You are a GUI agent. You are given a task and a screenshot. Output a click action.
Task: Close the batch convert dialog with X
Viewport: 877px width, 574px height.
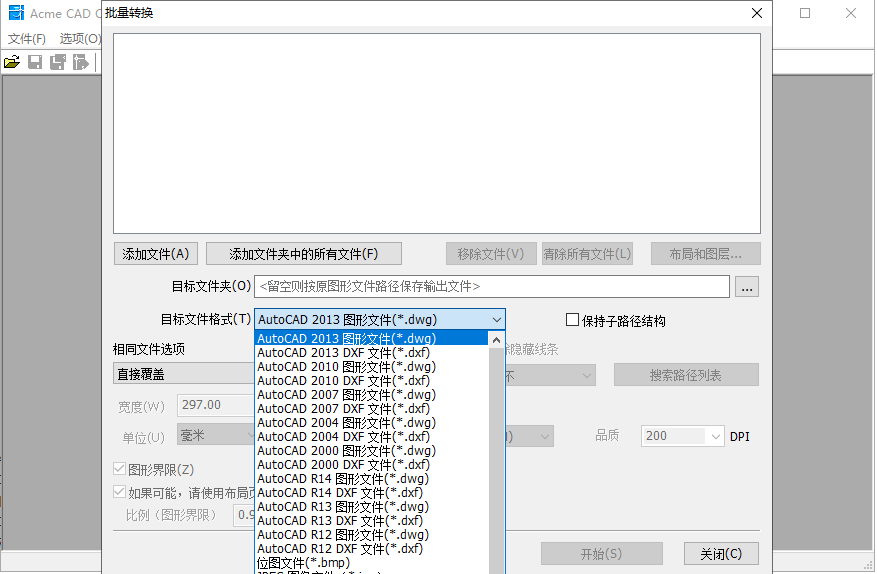[757, 13]
